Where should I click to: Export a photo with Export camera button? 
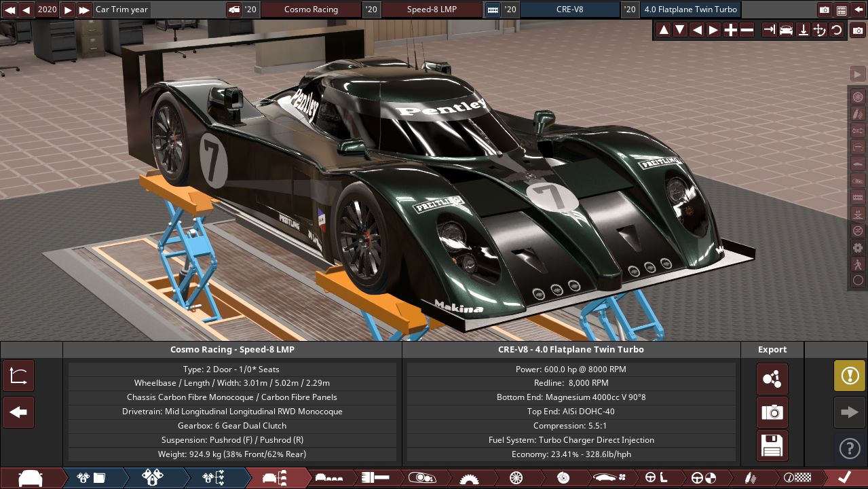772,412
